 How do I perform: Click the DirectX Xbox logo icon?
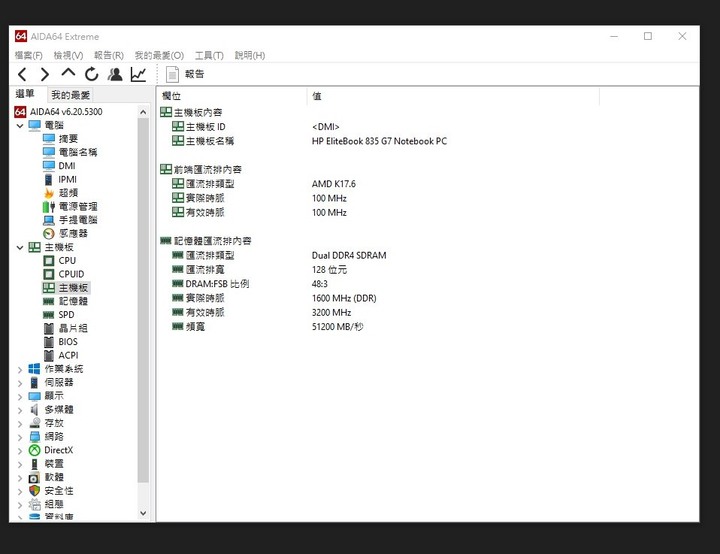point(34,450)
